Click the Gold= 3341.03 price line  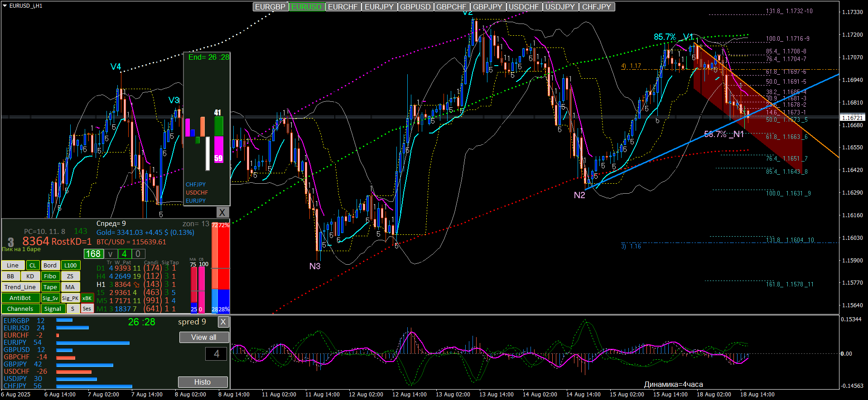(x=145, y=233)
